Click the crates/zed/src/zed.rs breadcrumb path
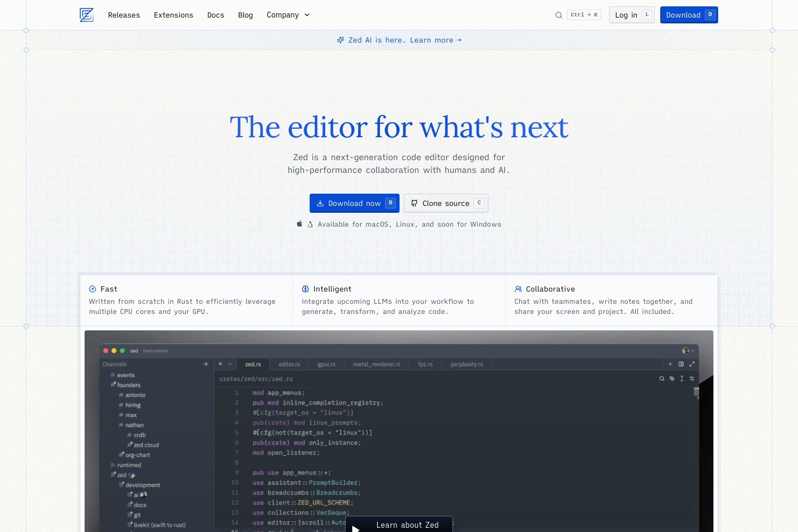 256,379
